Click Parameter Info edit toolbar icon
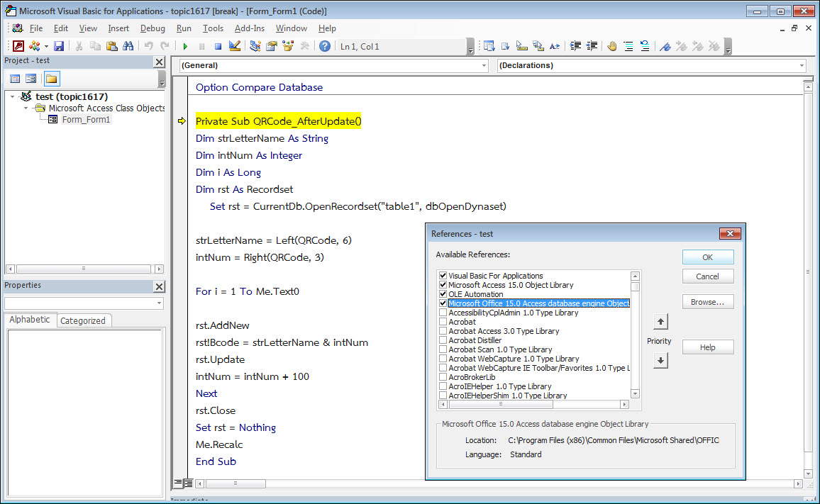This screenshot has height=504, width=820. (538, 46)
